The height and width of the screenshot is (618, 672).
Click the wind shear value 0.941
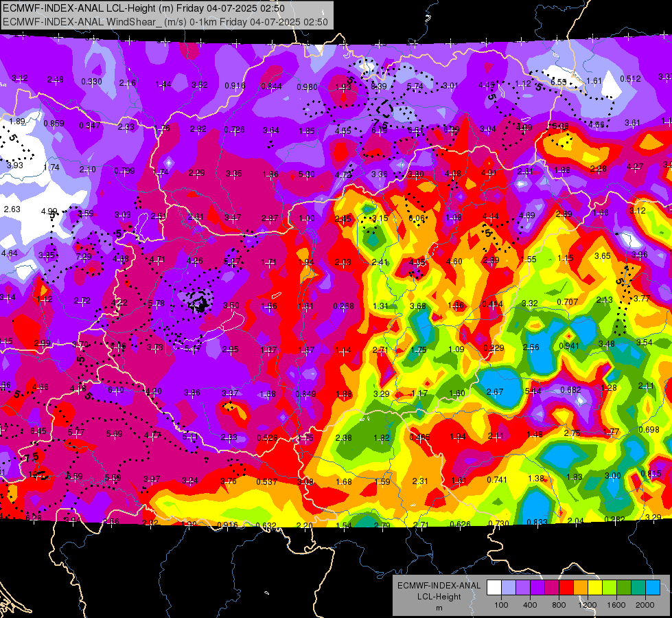pos(569,345)
